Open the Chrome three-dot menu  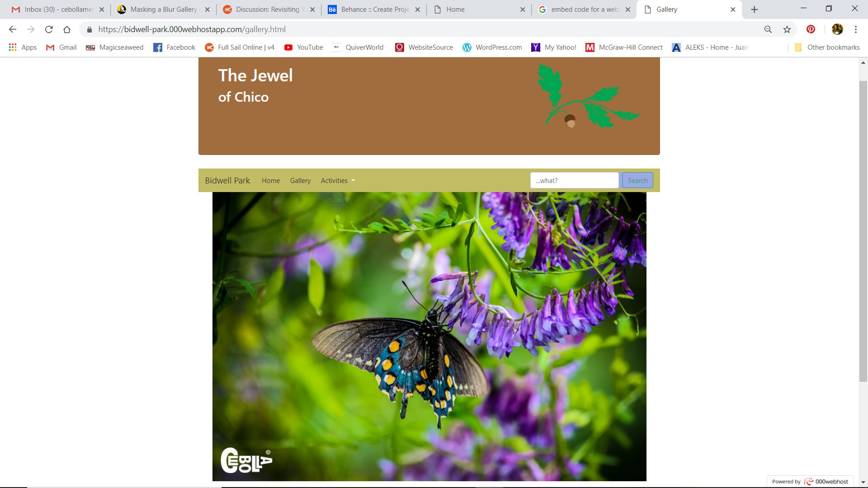pyautogui.click(x=856, y=29)
